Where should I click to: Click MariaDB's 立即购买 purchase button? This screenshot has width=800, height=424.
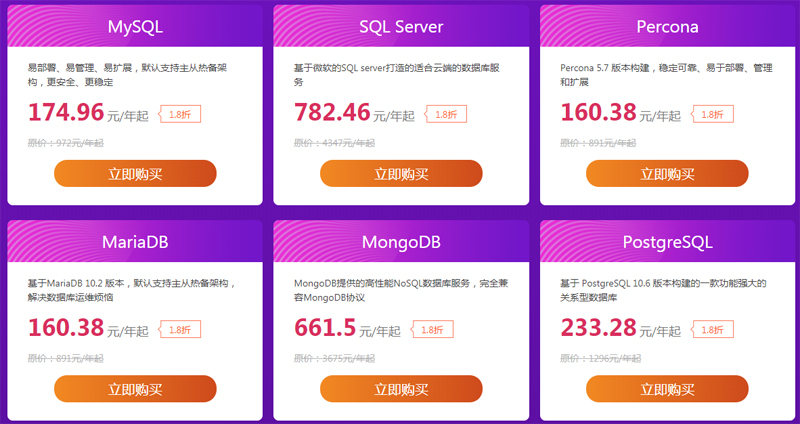click(x=135, y=389)
